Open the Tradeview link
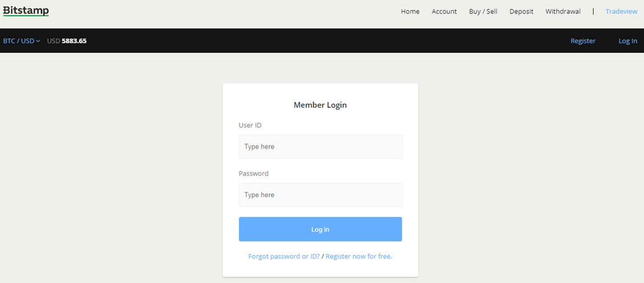The height and width of the screenshot is (283, 644). click(621, 11)
